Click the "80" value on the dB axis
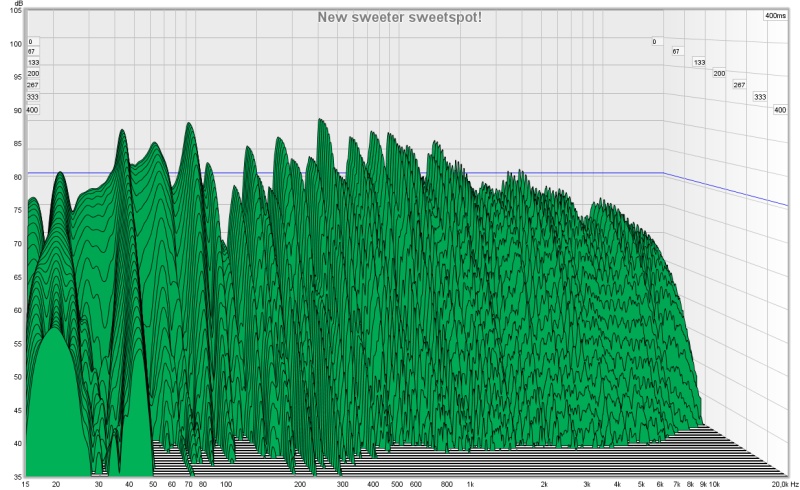 pyautogui.click(x=17, y=177)
